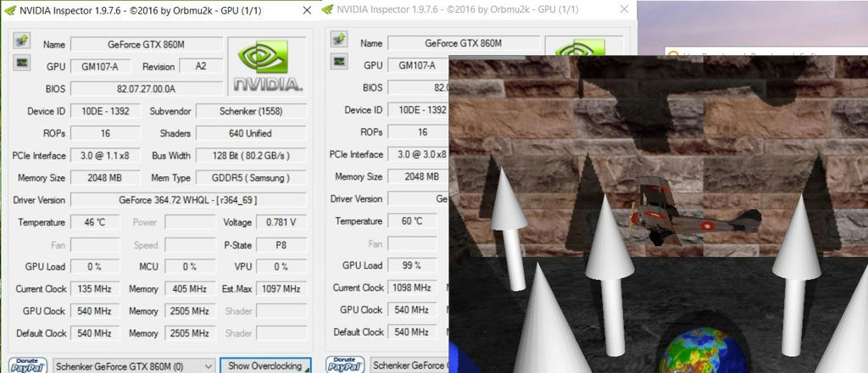The height and width of the screenshot is (373, 868).
Task: Close the left NVIDIA Inspector window
Action: pyautogui.click(x=307, y=10)
